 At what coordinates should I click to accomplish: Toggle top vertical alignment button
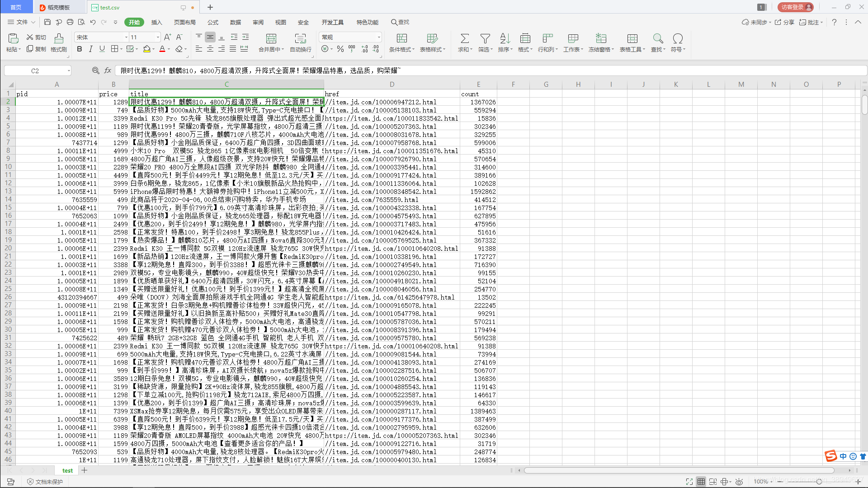pyautogui.click(x=199, y=37)
